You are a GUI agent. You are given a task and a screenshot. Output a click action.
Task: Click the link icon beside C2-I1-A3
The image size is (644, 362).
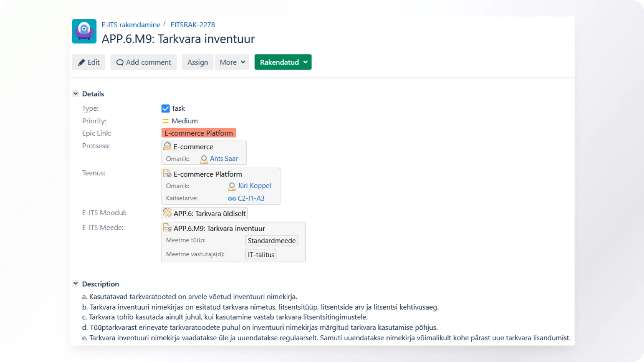pyautogui.click(x=232, y=198)
